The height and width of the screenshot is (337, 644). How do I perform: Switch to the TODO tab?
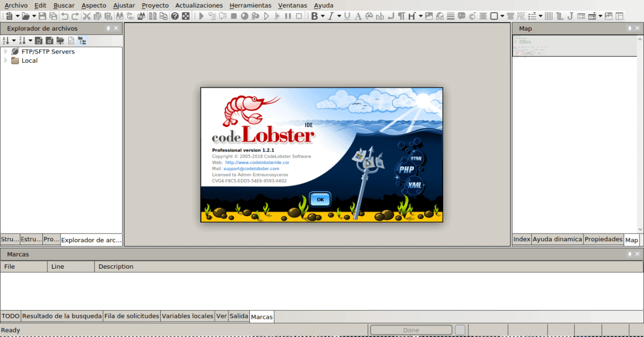tap(10, 316)
